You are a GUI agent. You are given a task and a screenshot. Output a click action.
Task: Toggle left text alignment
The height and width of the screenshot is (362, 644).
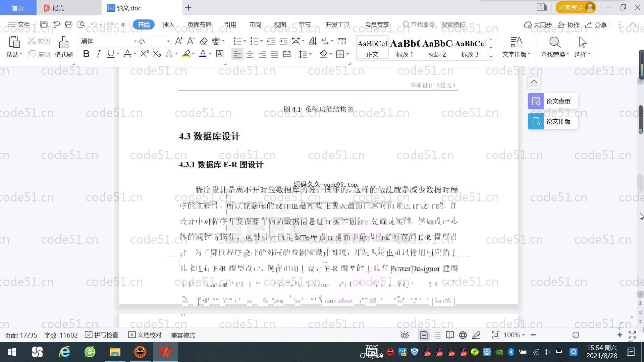coord(237,54)
